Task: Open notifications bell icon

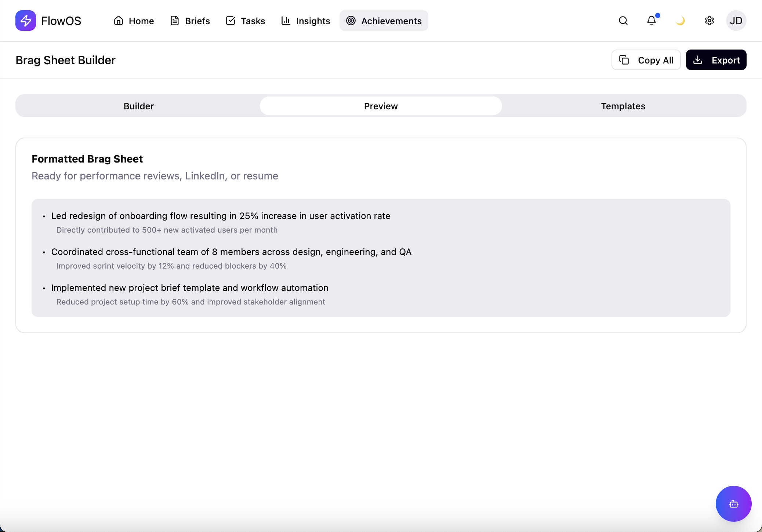Action: 652,21
